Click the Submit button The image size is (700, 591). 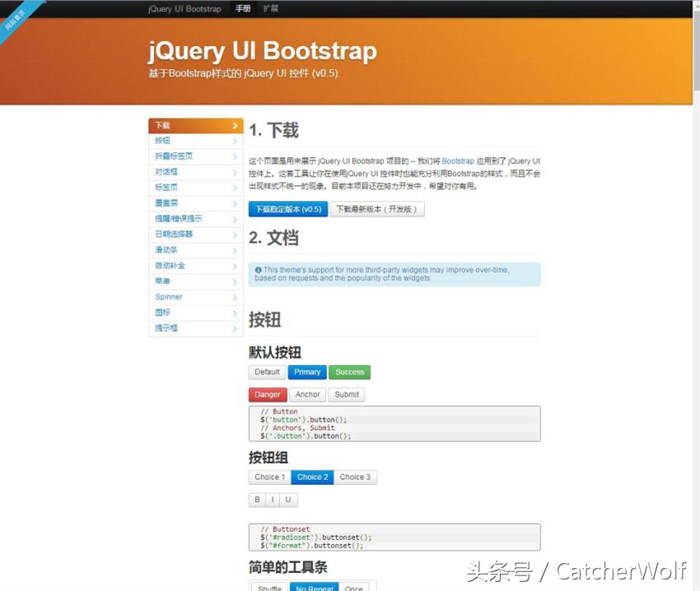347,394
